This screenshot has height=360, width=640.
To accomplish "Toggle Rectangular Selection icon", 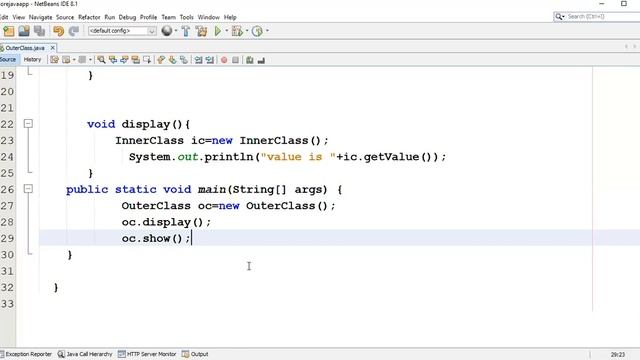I will click(x=147, y=60).
